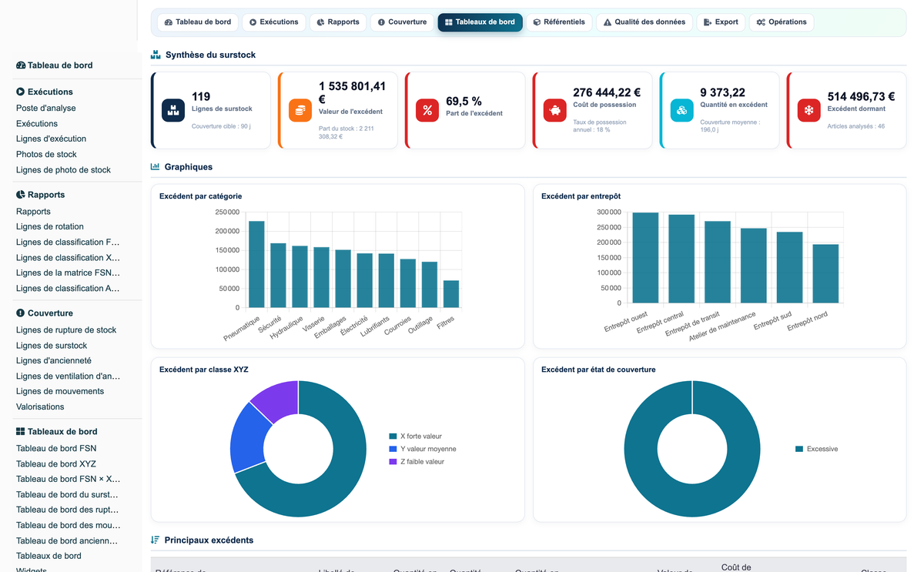This screenshot has width=924, height=572.
Task: Click 'Taux de possession annuel : 18 %' text
Action: click(600, 125)
